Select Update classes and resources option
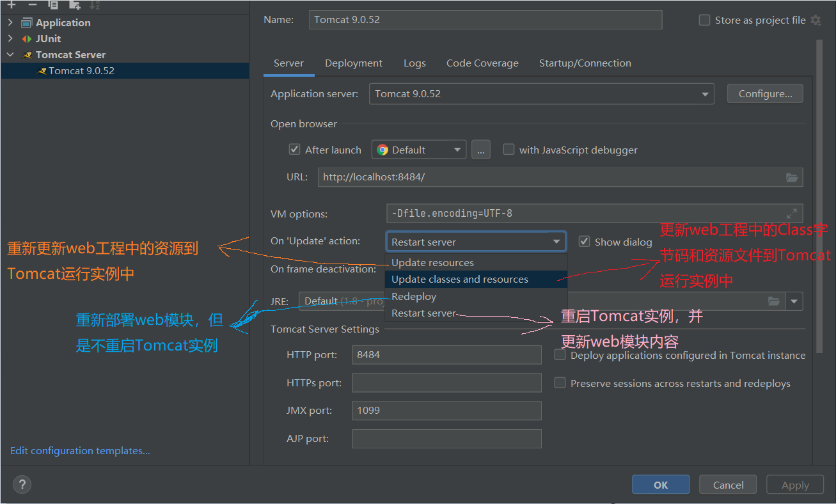The image size is (836, 504). pos(476,279)
